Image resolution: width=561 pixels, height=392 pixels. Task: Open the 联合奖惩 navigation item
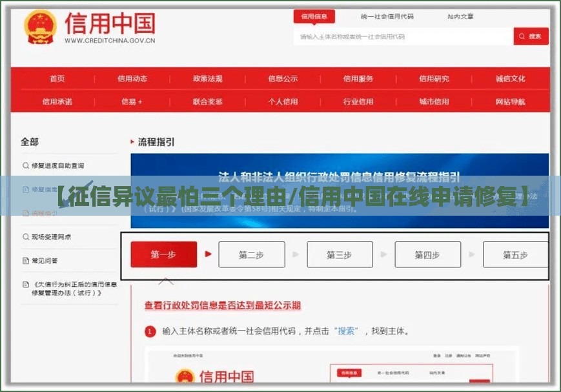pos(207,101)
